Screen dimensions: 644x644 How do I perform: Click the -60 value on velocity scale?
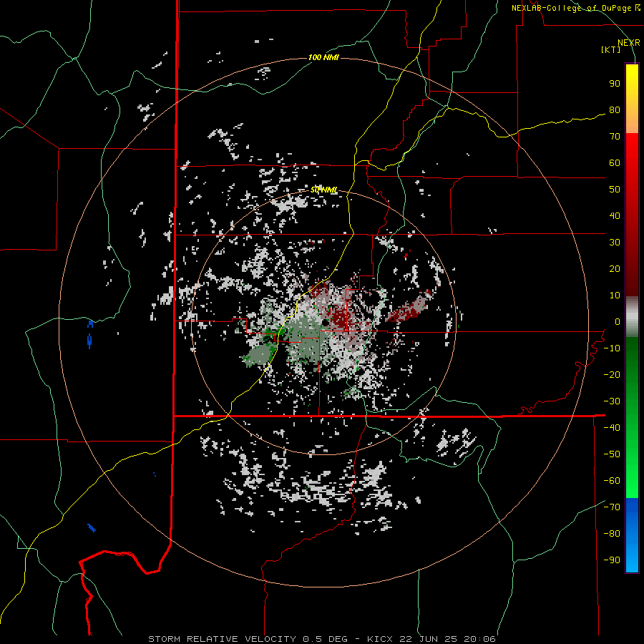[x=612, y=481]
